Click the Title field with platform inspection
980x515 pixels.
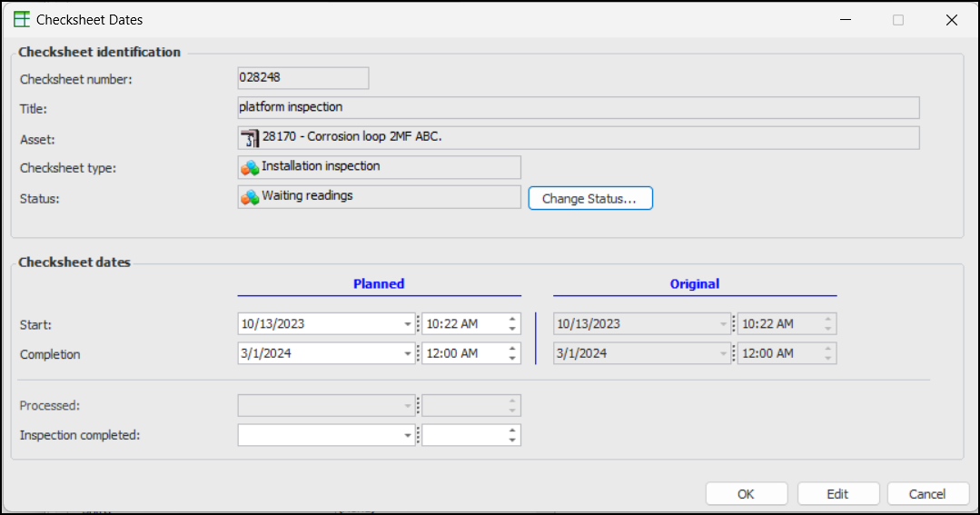578,108
